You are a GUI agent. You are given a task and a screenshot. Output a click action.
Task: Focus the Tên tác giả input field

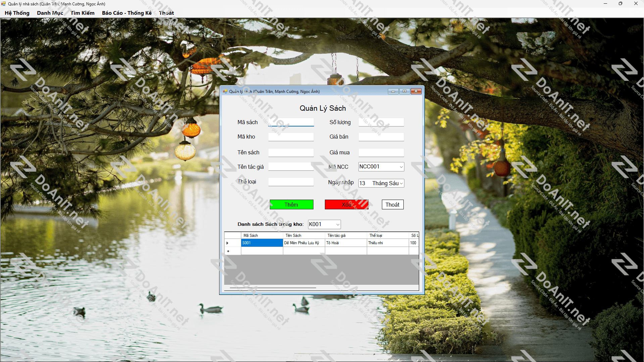291,167
